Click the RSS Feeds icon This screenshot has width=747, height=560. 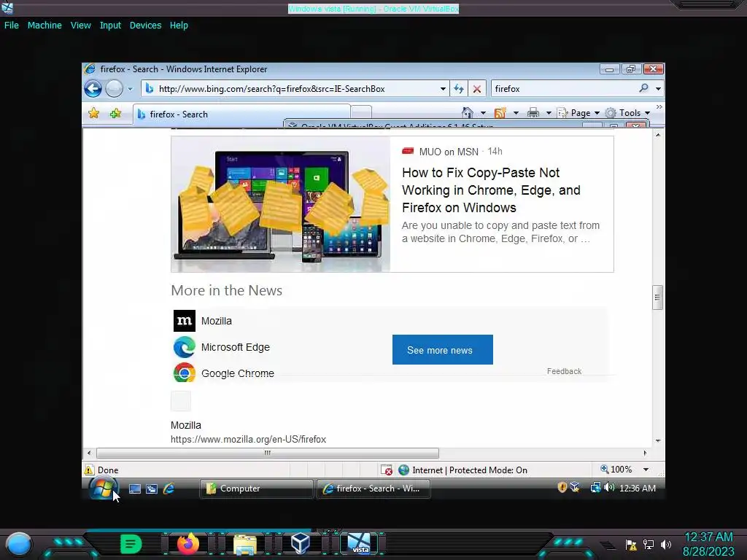tap(500, 113)
